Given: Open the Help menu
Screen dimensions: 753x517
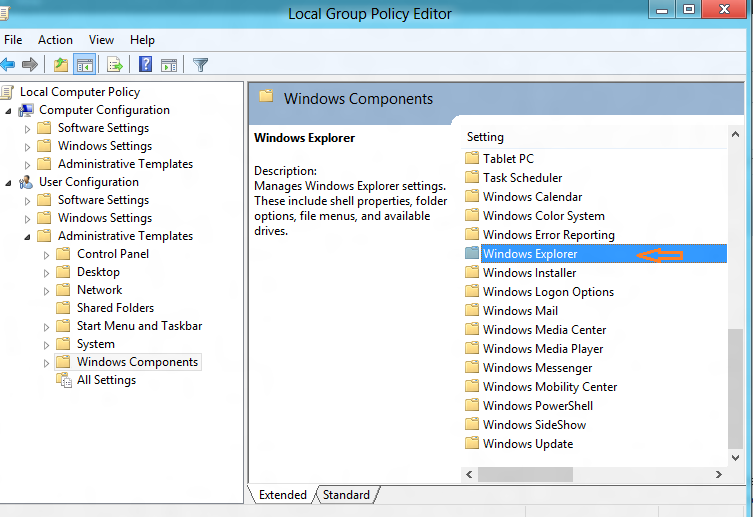Looking at the screenshot, I should pyautogui.click(x=142, y=40).
